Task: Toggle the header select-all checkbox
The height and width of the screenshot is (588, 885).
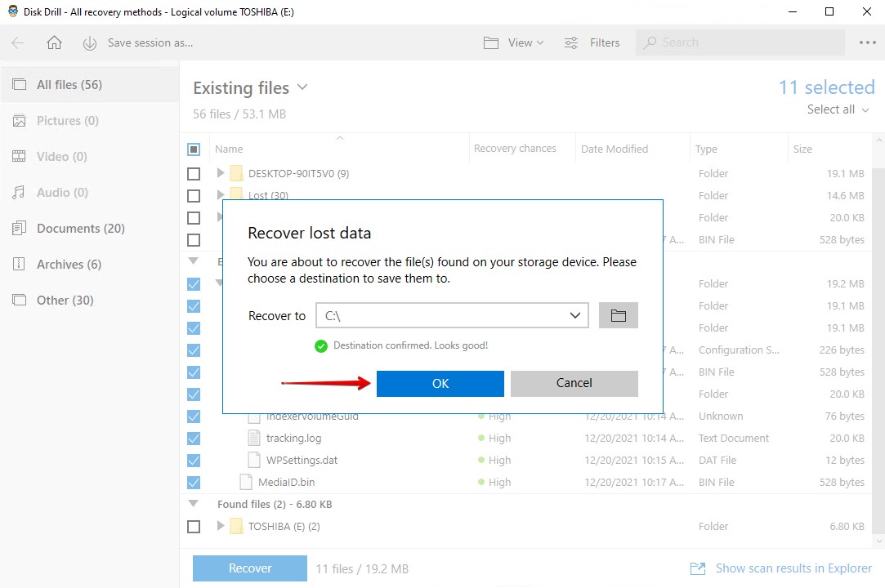Action: [194, 149]
